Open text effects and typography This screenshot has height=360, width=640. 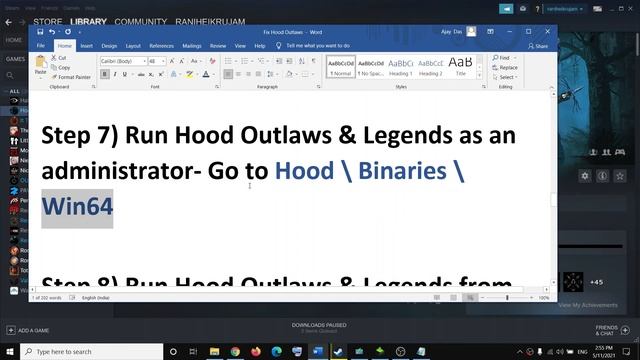click(173, 74)
